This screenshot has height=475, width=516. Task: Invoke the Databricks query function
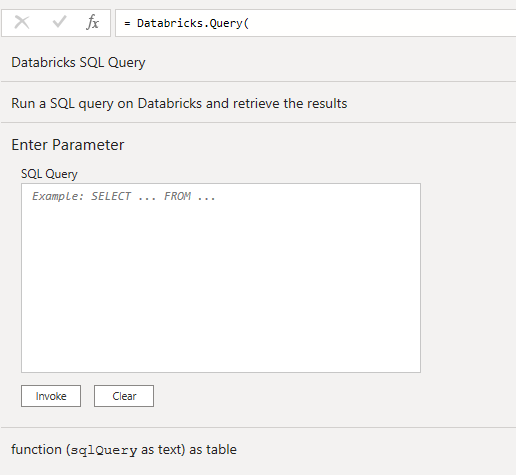pyautogui.click(x=51, y=396)
